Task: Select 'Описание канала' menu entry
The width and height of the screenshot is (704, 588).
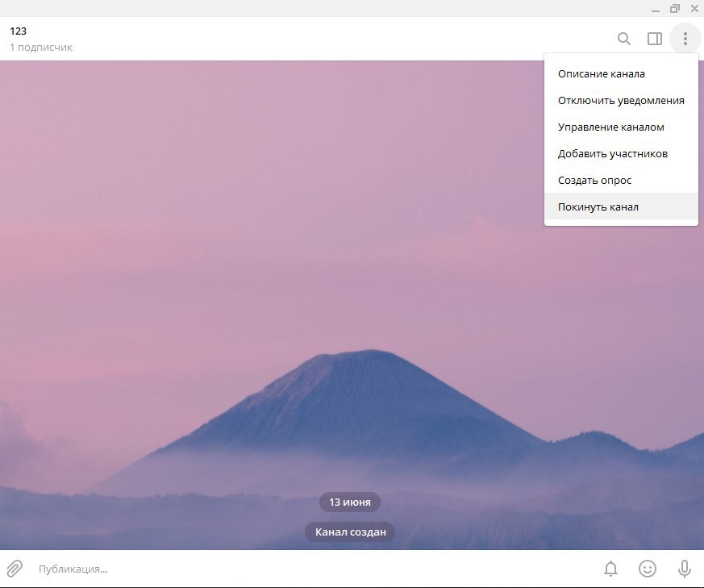Action: (621, 73)
